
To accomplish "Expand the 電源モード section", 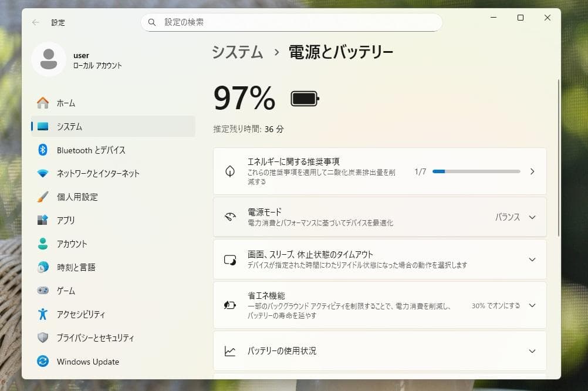I will tap(532, 217).
